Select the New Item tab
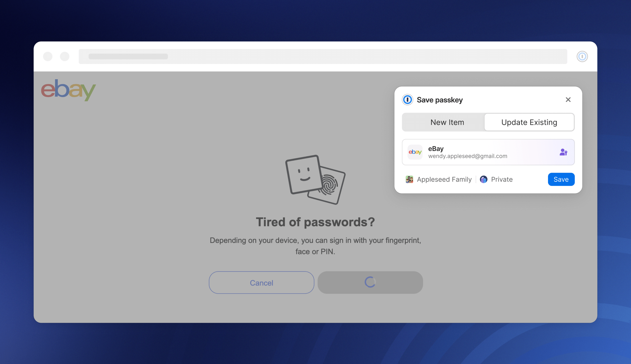 click(447, 122)
